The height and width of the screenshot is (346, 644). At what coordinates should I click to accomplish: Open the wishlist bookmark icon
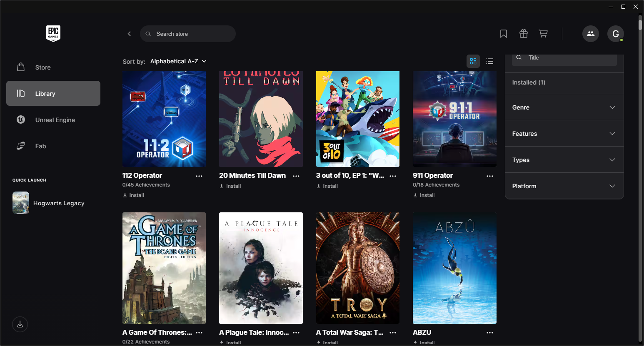click(504, 34)
